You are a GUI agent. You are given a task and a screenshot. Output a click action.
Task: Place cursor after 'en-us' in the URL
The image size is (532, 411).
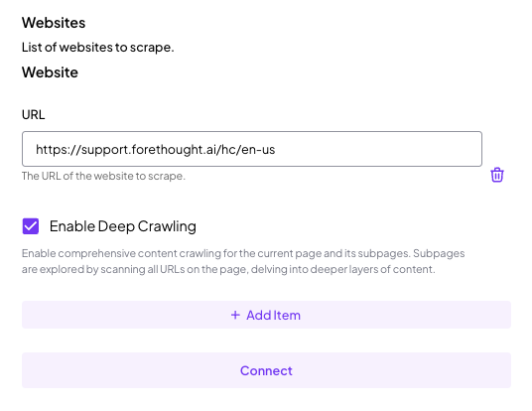(x=276, y=149)
